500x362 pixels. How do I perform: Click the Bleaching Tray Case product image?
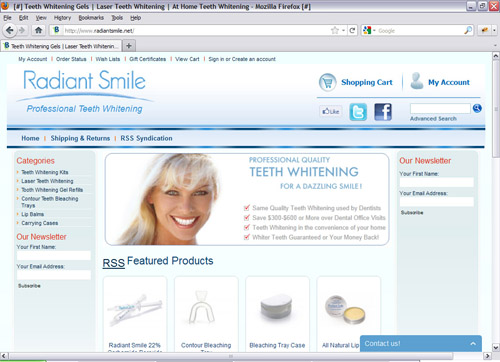point(277,308)
